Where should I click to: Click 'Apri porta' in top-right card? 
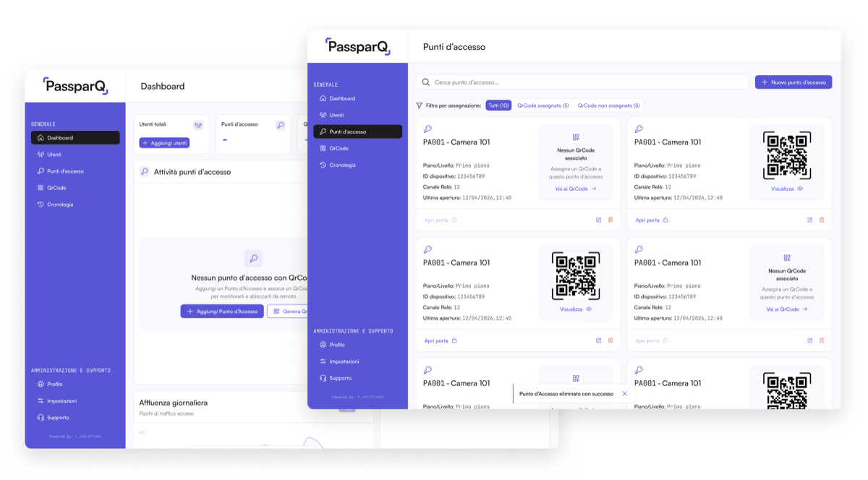(652, 220)
